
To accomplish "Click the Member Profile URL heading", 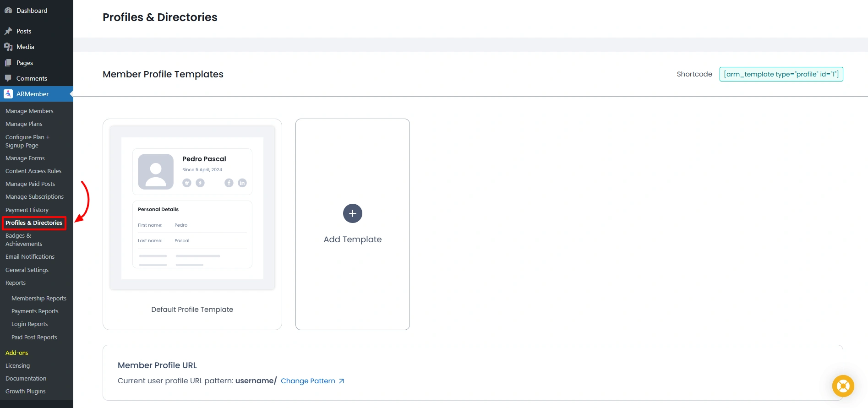I will 157,365.
